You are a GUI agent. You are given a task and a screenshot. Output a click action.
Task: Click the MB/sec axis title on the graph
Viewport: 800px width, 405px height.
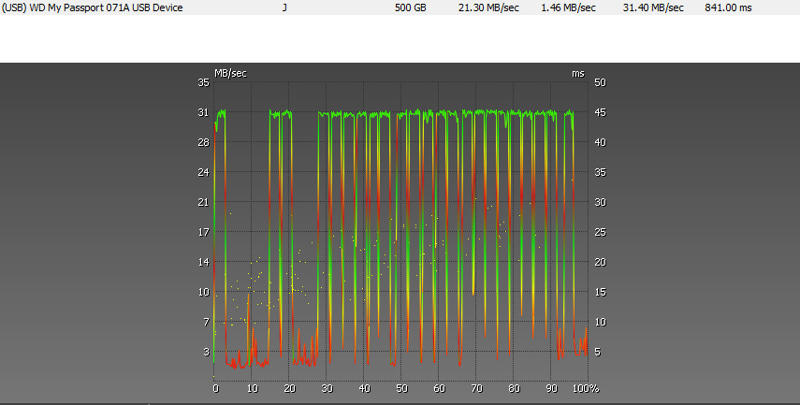(230, 73)
